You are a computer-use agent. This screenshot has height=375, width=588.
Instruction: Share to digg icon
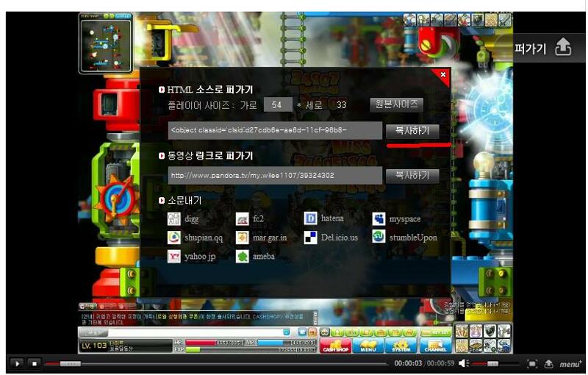coord(174,218)
